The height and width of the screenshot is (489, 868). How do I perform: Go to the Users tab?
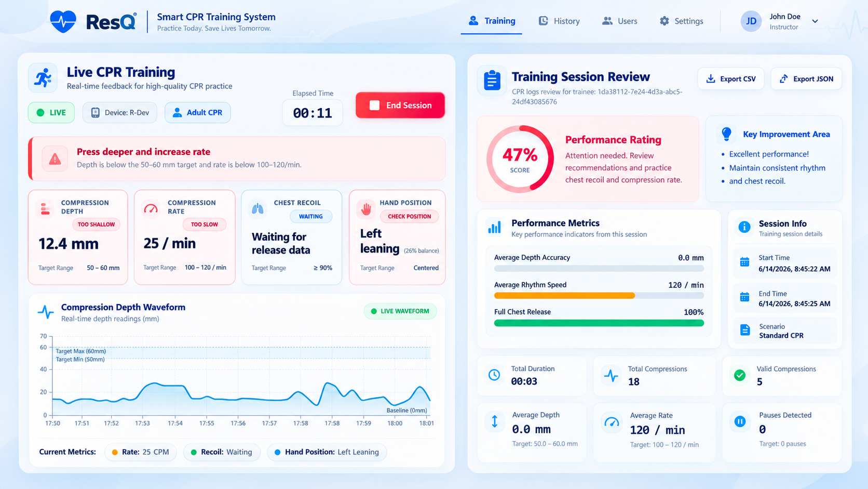[x=620, y=21]
